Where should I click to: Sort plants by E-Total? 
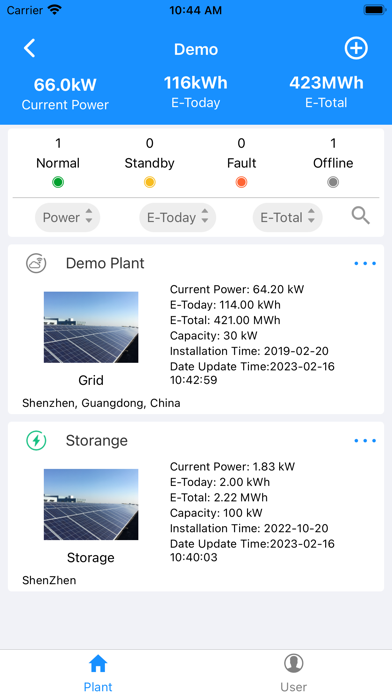(x=288, y=218)
